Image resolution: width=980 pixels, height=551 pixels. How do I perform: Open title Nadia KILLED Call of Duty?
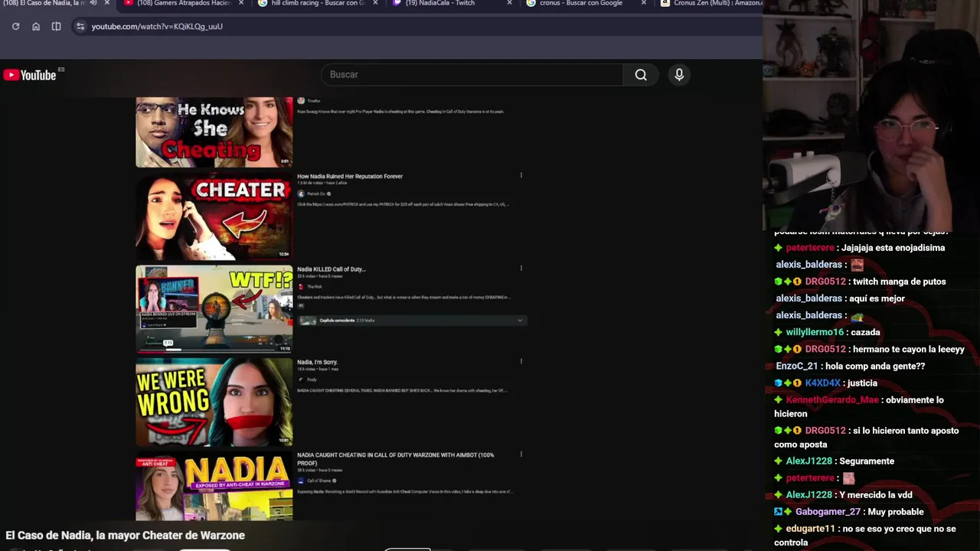[332, 269]
